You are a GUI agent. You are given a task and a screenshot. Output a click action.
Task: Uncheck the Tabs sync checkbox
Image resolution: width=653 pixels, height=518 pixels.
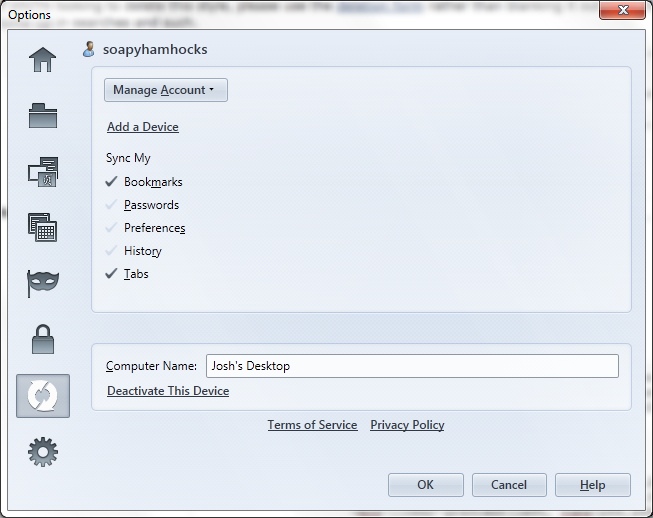pos(111,274)
